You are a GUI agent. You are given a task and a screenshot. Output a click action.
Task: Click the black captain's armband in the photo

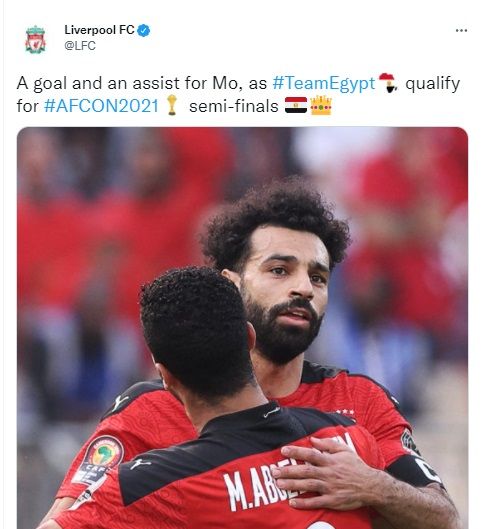coord(415,470)
